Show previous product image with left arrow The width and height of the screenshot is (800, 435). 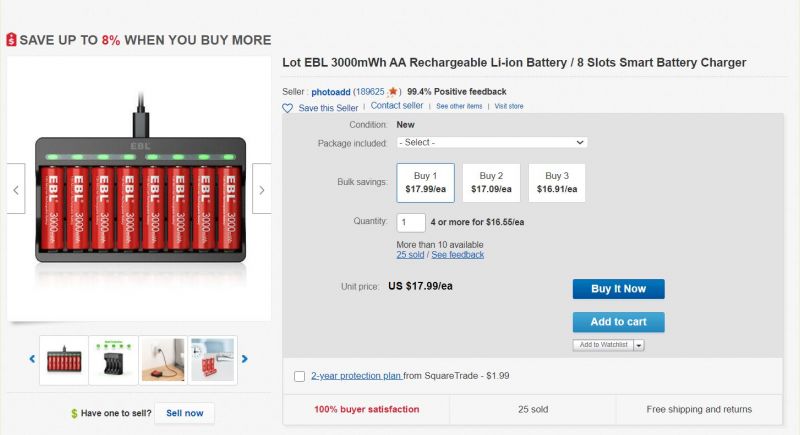point(16,189)
